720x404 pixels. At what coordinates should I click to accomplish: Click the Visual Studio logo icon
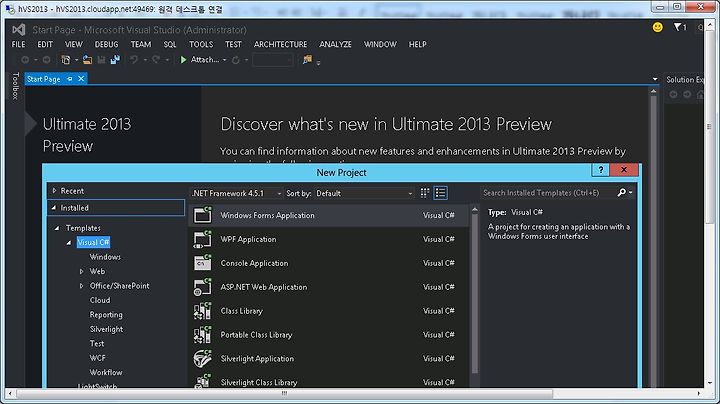pyautogui.click(x=19, y=30)
